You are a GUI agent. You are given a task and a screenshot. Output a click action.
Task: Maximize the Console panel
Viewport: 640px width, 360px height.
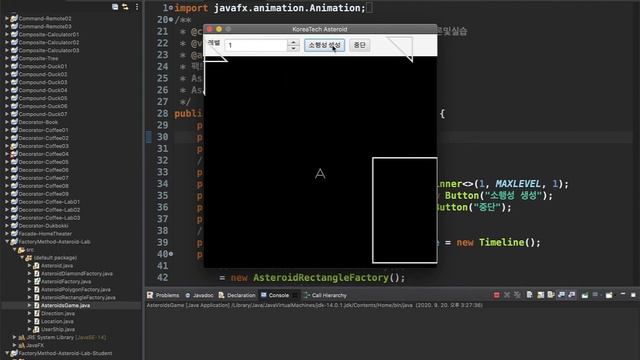tap(633, 295)
